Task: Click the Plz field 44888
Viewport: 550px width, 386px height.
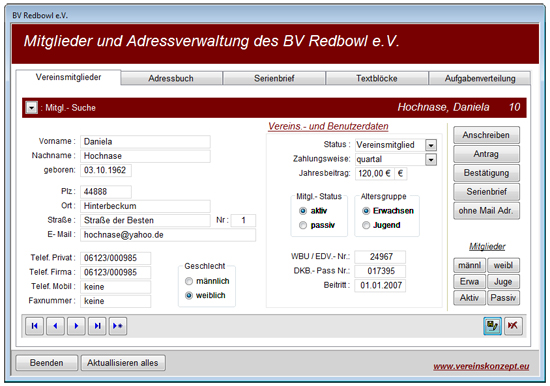Action: tap(106, 192)
